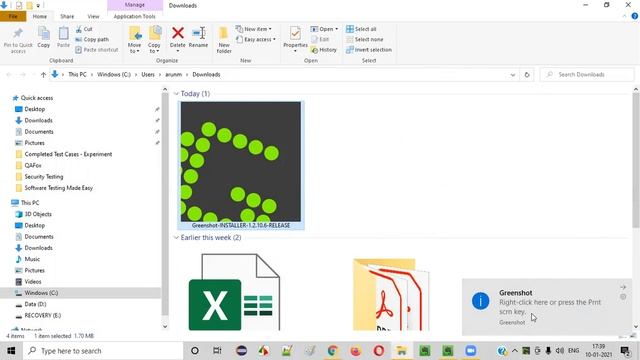
Task: Click Invert selection
Action: [x=369, y=50]
